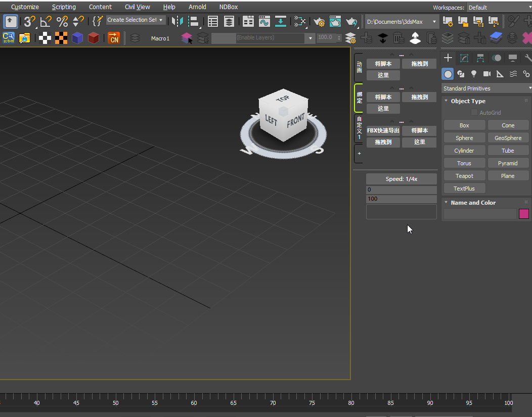Toggle 3D Snaps
Viewport: 532px width, 417px height.
(x=29, y=21)
